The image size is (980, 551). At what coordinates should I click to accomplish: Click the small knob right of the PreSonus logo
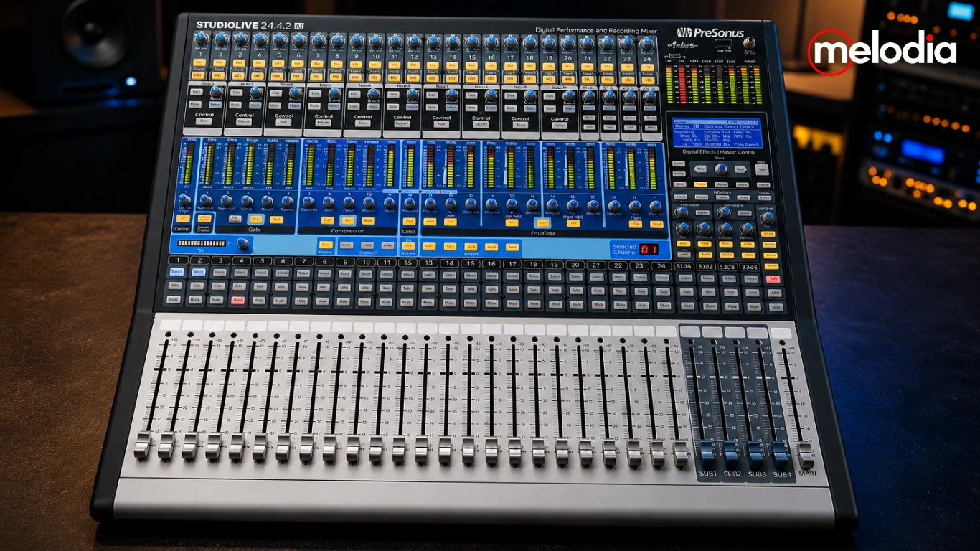coord(750,43)
